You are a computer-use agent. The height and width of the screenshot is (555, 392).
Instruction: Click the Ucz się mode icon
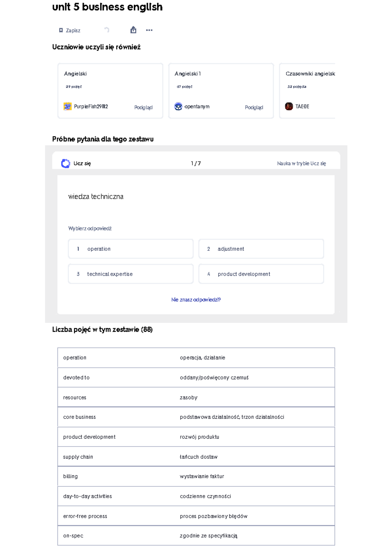point(65,162)
